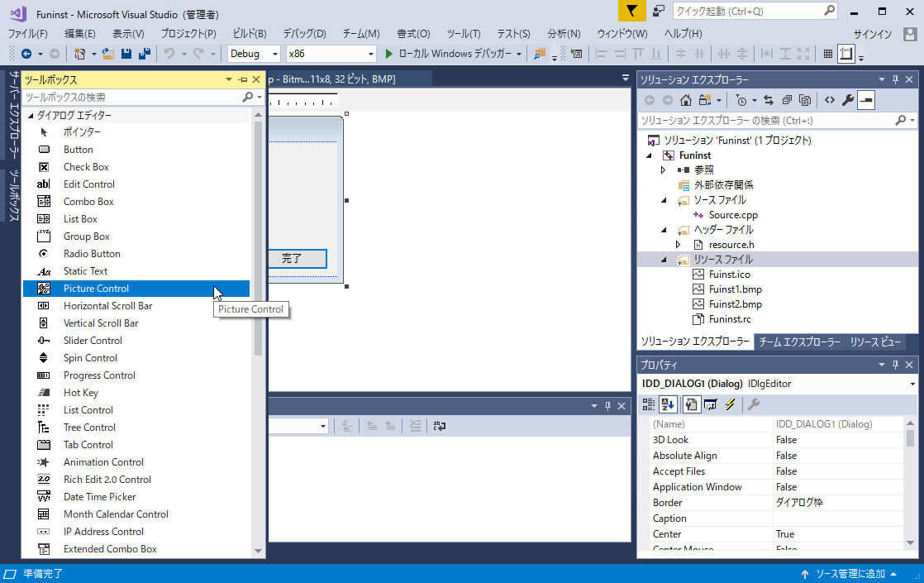Image resolution: width=924 pixels, height=583 pixels.
Task: Select the Button control in toolbox
Action: coord(136,150)
